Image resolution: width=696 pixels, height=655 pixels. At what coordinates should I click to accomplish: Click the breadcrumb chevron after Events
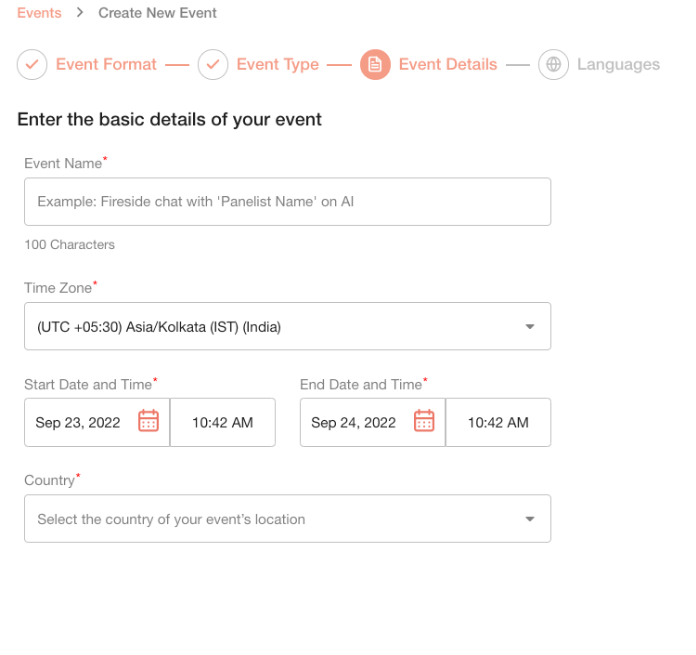coord(80,13)
